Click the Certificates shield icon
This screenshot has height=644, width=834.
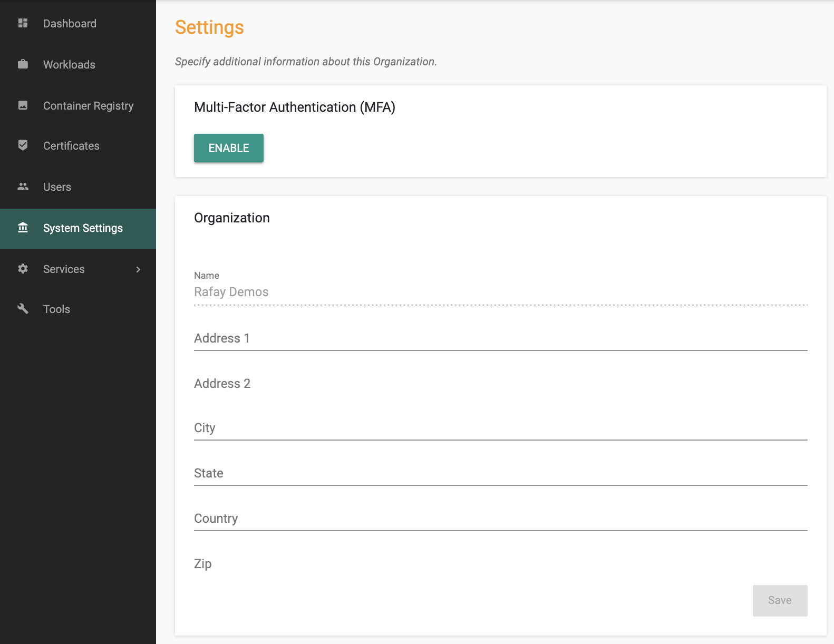pos(23,145)
